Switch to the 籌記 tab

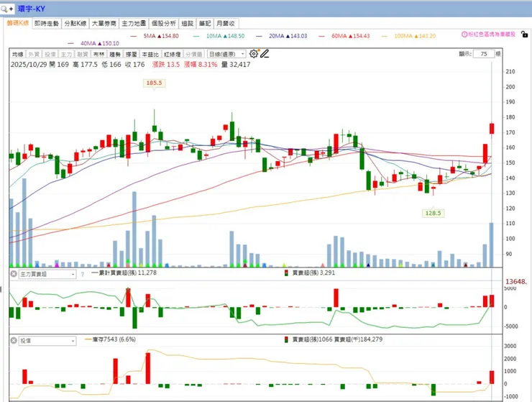(x=205, y=24)
